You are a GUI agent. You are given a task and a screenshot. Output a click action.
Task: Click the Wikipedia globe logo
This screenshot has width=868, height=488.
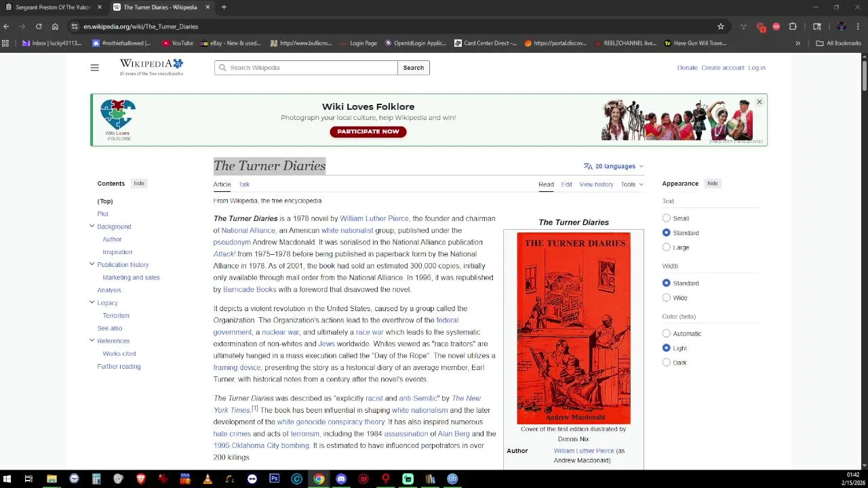178,63
